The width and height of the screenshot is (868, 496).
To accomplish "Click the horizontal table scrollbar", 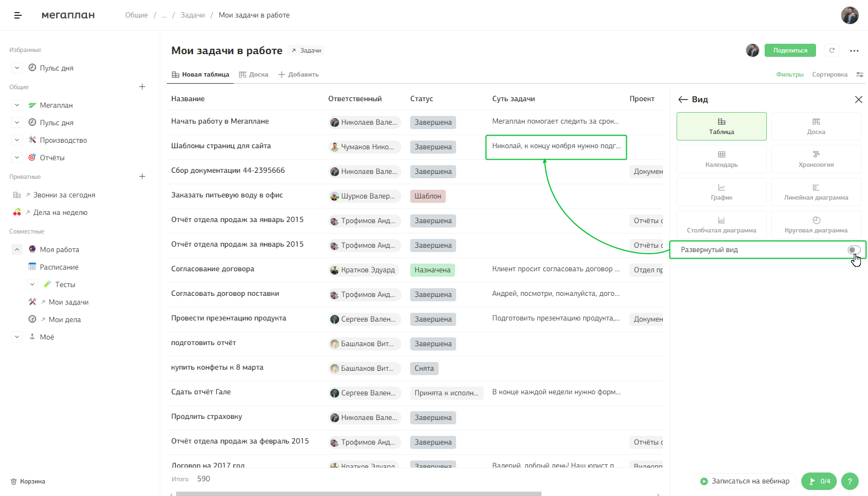I will (x=358, y=494).
